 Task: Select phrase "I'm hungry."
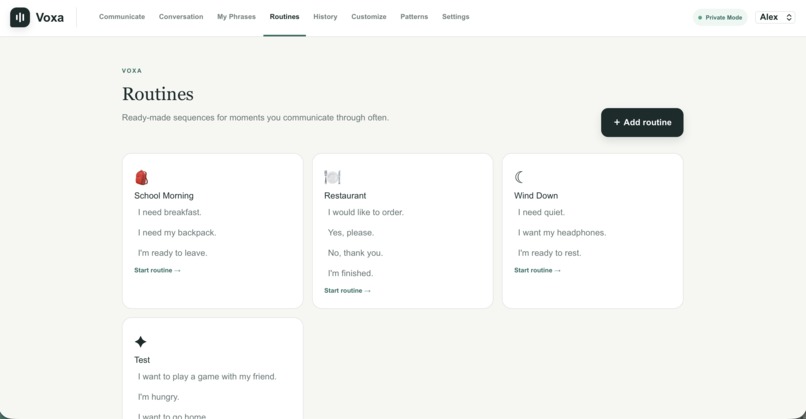[158, 397]
